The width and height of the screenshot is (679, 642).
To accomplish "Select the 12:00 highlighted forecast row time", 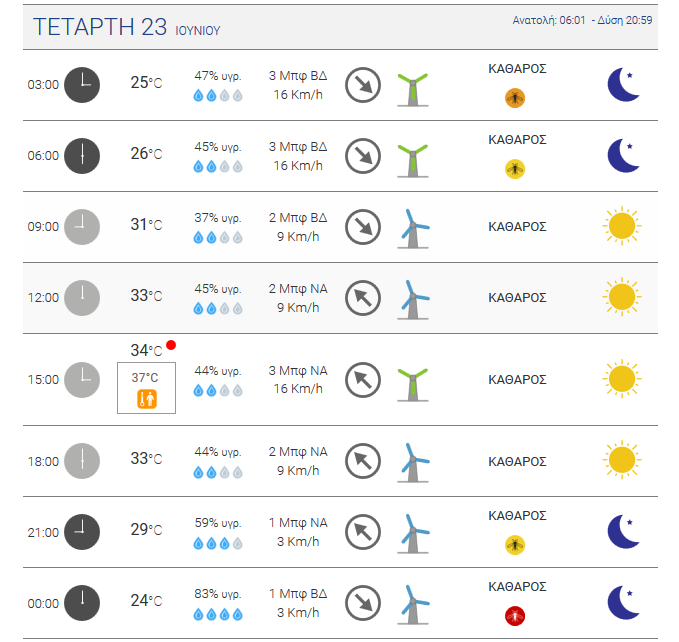I will [43, 298].
